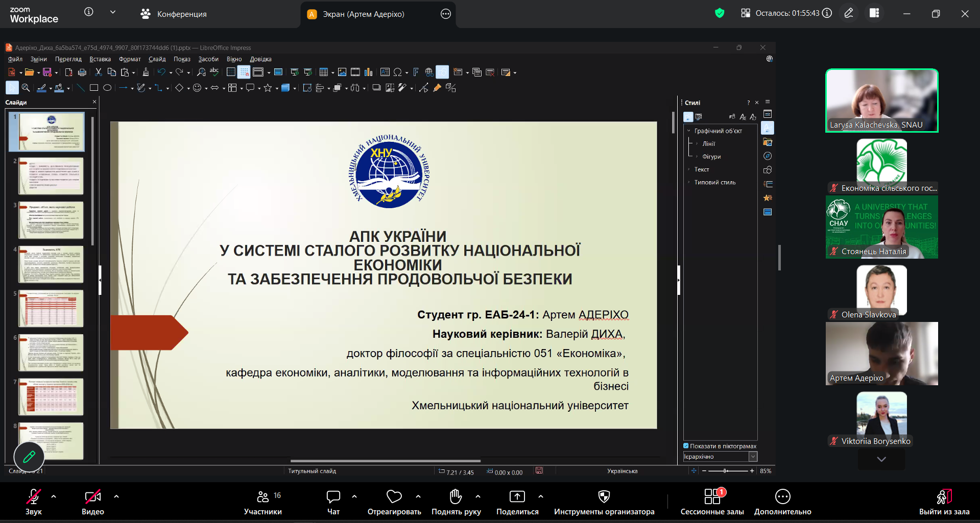Toggle the 'Показати в піктограмах' checkbox

(x=686, y=446)
